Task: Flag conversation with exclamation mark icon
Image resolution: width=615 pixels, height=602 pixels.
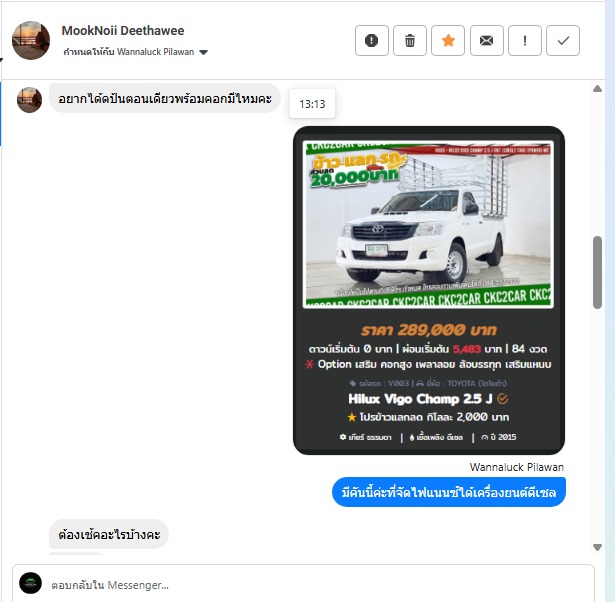Action: 525,40
